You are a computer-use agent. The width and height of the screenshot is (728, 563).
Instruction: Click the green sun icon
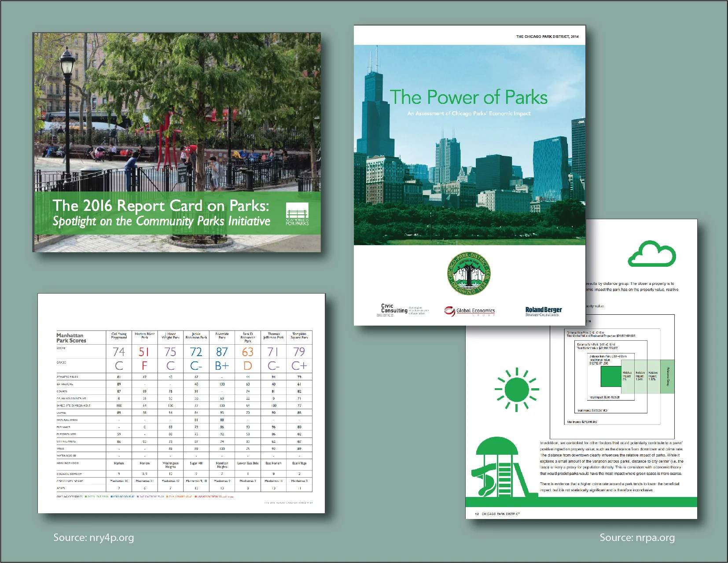pos(517,390)
